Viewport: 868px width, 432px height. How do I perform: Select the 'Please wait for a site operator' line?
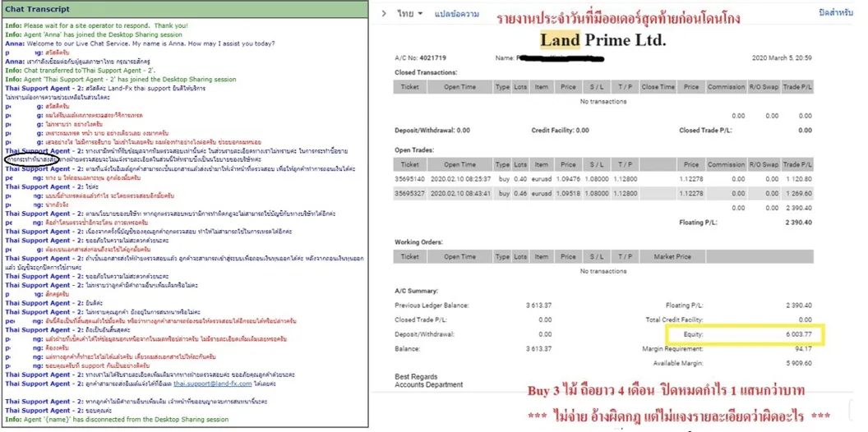(x=96, y=25)
